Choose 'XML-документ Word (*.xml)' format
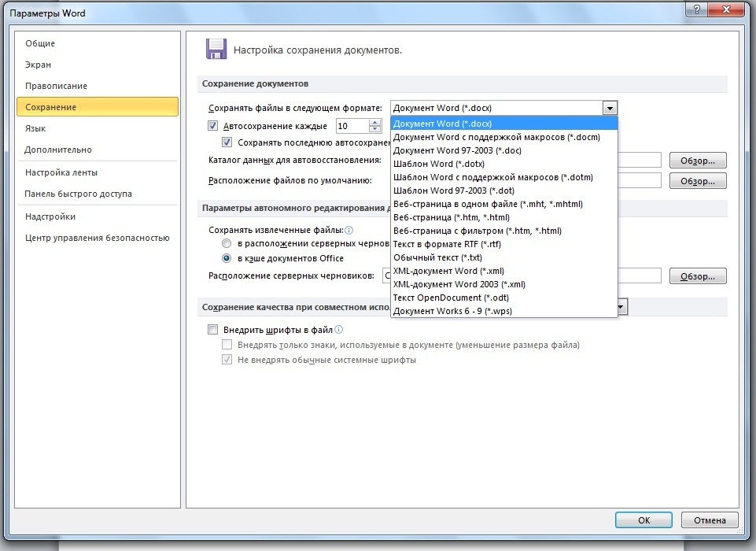Screen dimensions: 756x551 503,271
